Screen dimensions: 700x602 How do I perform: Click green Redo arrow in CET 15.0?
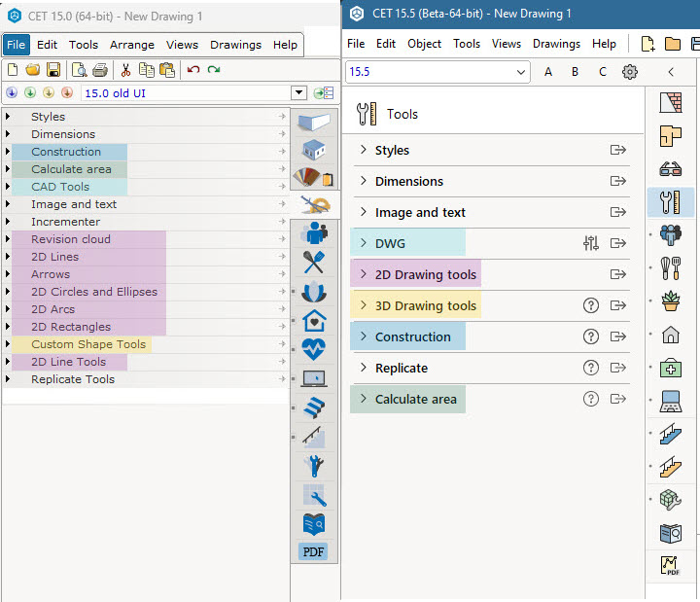pyautogui.click(x=214, y=69)
